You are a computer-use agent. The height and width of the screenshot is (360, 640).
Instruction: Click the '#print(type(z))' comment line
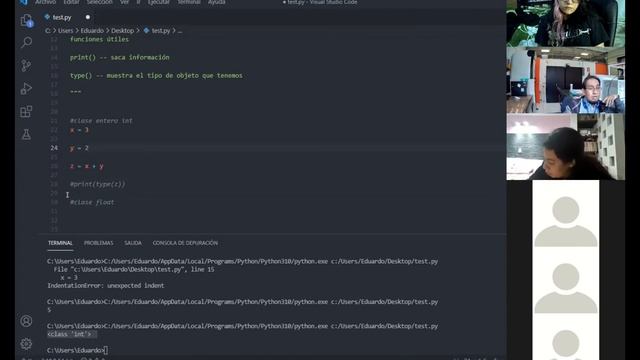point(98,184)
